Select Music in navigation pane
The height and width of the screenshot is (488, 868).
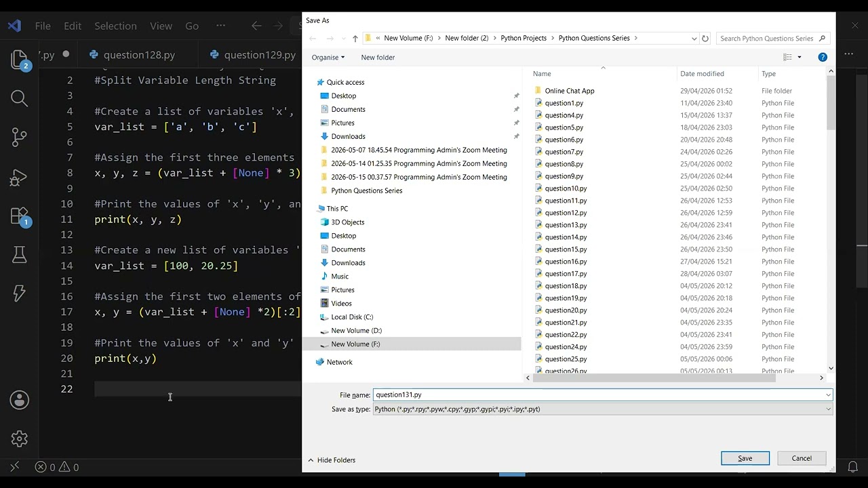pos(339,277)
